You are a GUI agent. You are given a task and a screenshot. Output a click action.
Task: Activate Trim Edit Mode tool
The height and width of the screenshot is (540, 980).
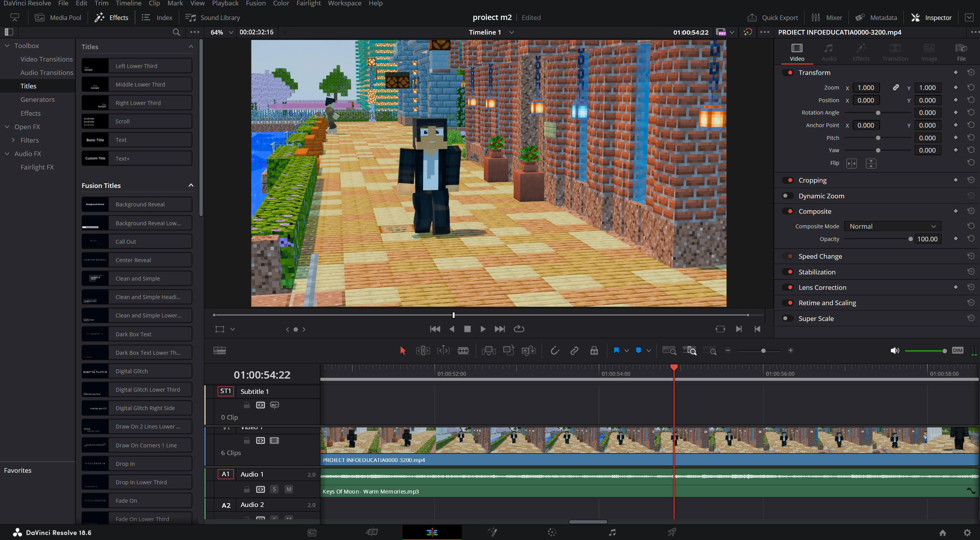[x=423, y=351]
